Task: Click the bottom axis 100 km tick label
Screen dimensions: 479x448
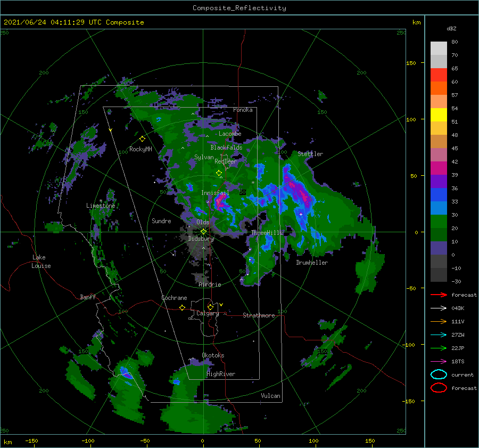Action: tap(313, 441)
